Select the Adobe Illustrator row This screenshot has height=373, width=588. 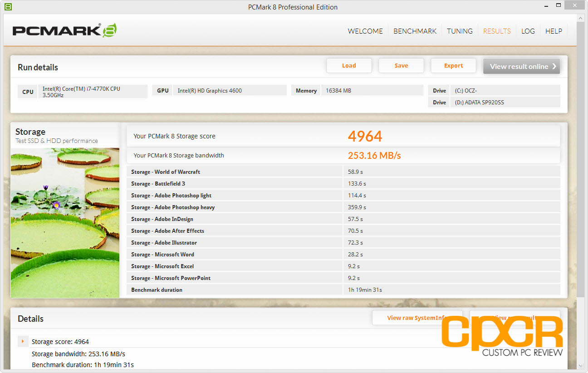click(x=343, y=243)
